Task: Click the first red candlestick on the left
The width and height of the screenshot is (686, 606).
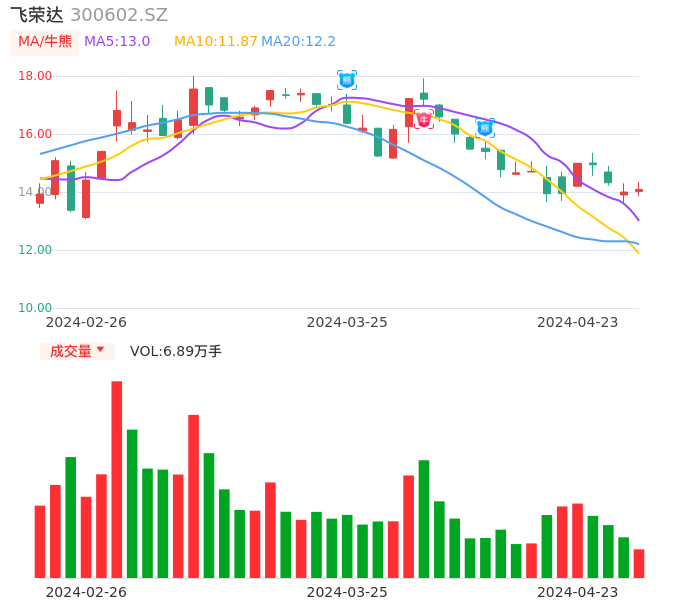Action: [x=40, y=199]
